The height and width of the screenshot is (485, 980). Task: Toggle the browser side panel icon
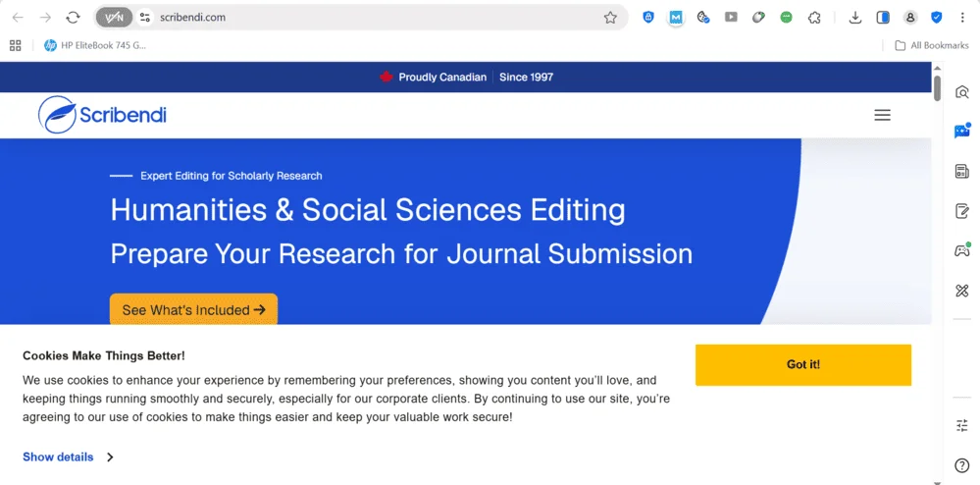pos(883,18)
